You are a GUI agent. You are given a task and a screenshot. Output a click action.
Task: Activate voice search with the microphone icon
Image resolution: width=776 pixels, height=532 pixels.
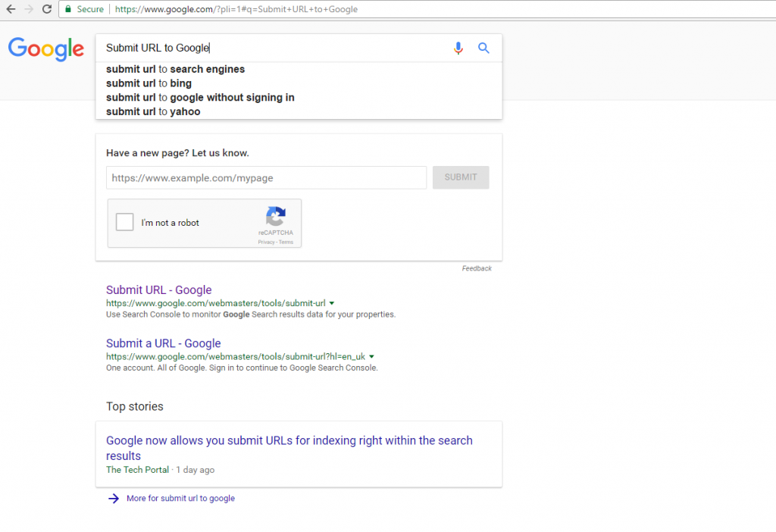tap(458, 48)
